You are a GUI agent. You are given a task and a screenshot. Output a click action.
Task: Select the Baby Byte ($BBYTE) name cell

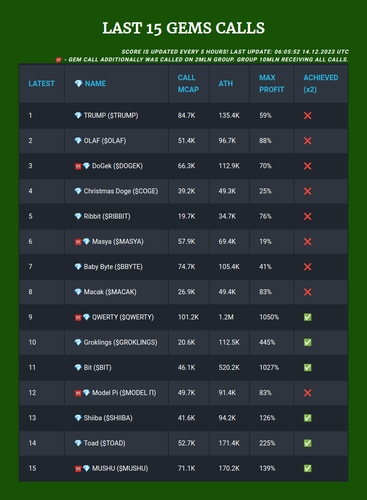[116, 267]
